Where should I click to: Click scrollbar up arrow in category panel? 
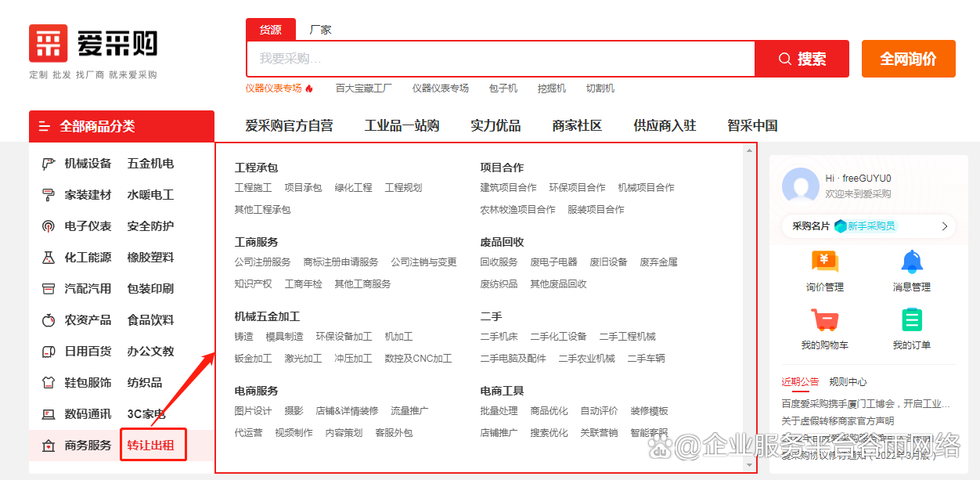pyautogui.click(x=750, y=150)
